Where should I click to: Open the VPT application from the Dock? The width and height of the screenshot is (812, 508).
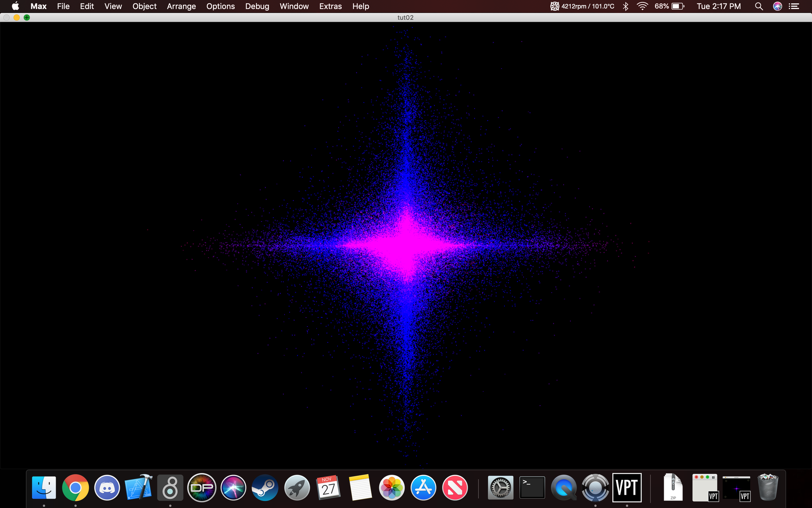click(627, 488)
